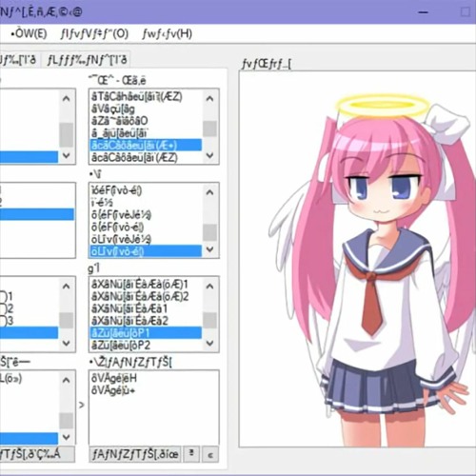Click the up arrow of the bottom-left list

point(67,380)
